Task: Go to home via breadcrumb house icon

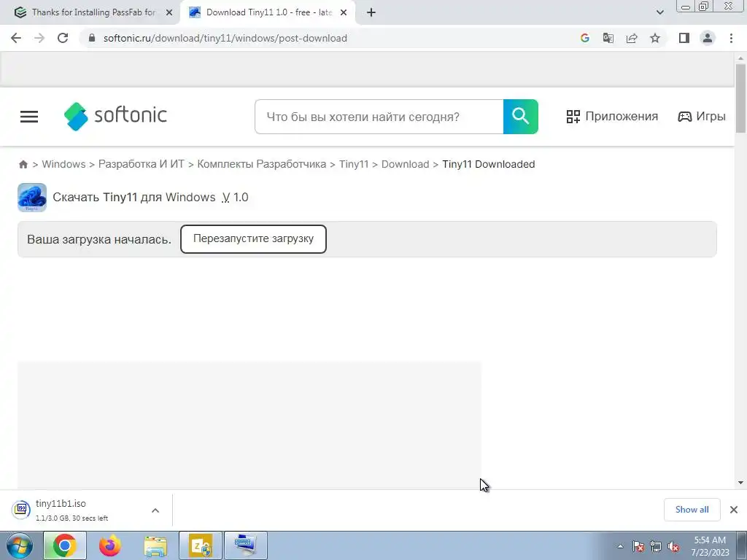Action: pos(23,164)
